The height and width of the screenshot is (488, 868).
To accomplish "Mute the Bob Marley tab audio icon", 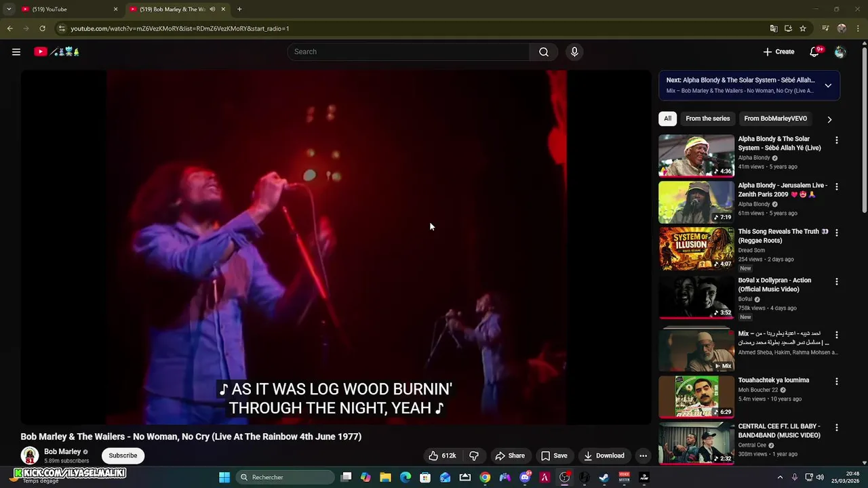I will (212, 9).
